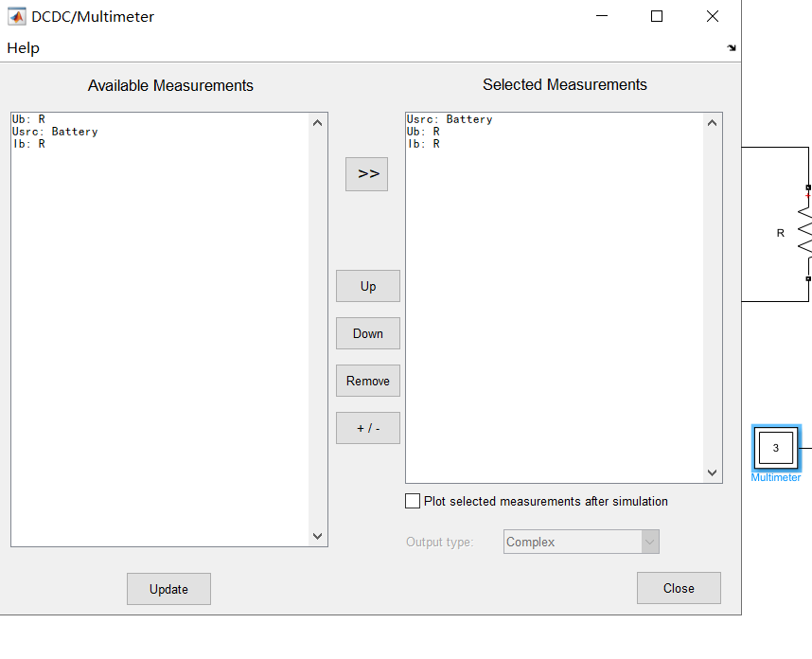Toggle the +/- sign of a measurement
The image size is (812, 659).
coord(367,427)
